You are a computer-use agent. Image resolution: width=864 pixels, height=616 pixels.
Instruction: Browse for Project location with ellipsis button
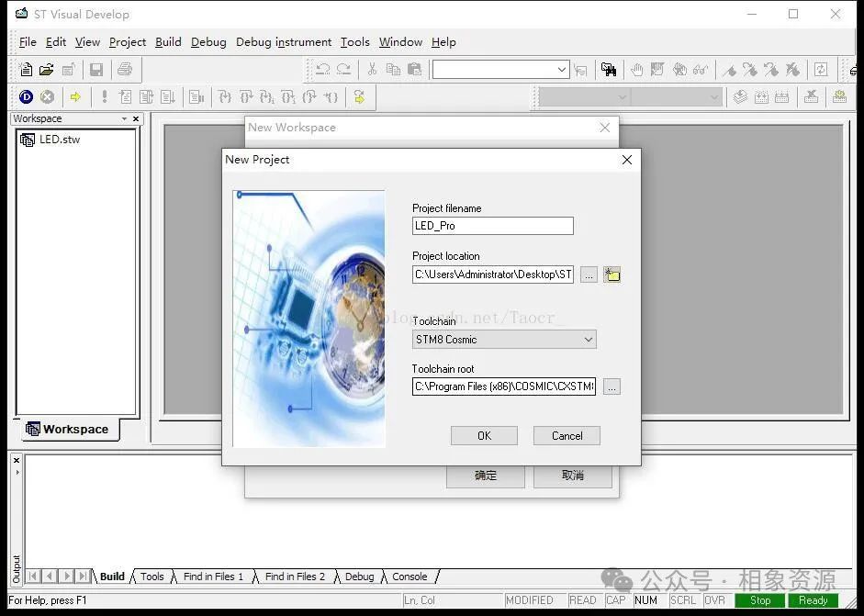pyautogui.click(x=589, y=274)
